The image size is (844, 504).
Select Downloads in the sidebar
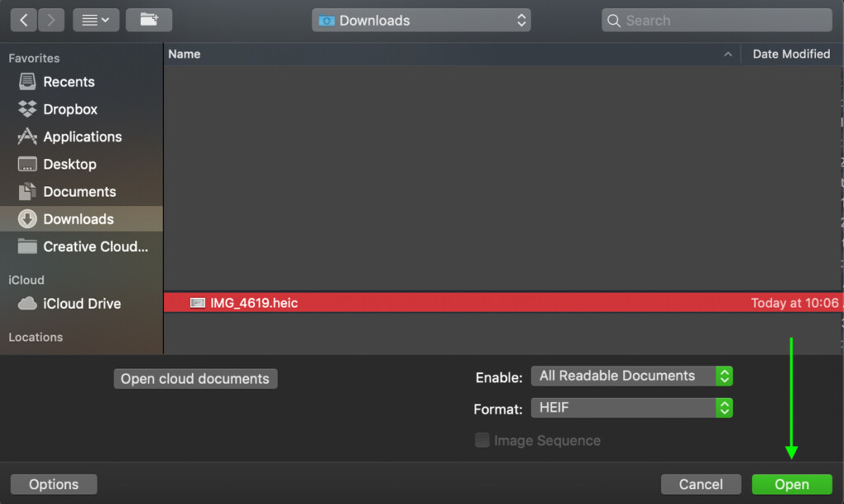82,219
